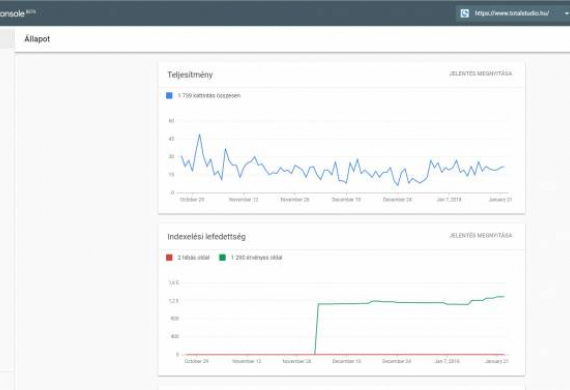570x390 pixels.
Task: Click 'October 29' on the Teljesítmény chart axis
Action: point(192,200)
